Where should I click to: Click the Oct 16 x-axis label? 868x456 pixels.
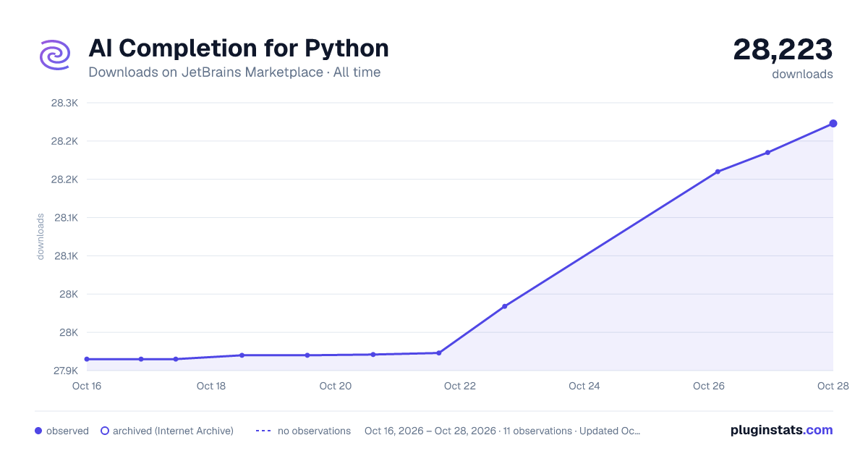[87, 386]
